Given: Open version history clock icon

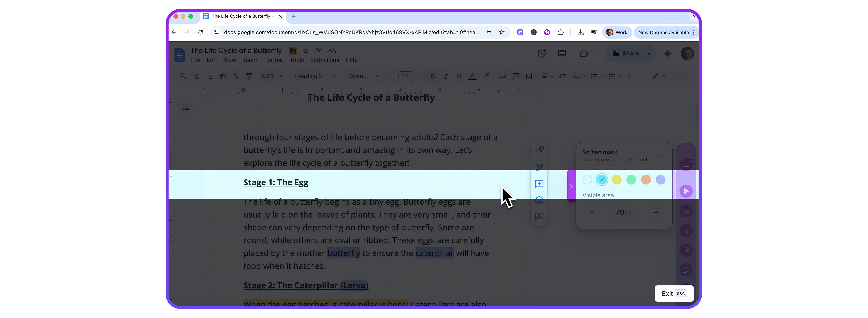Looking at the screenshot, I should coord(542,53).
